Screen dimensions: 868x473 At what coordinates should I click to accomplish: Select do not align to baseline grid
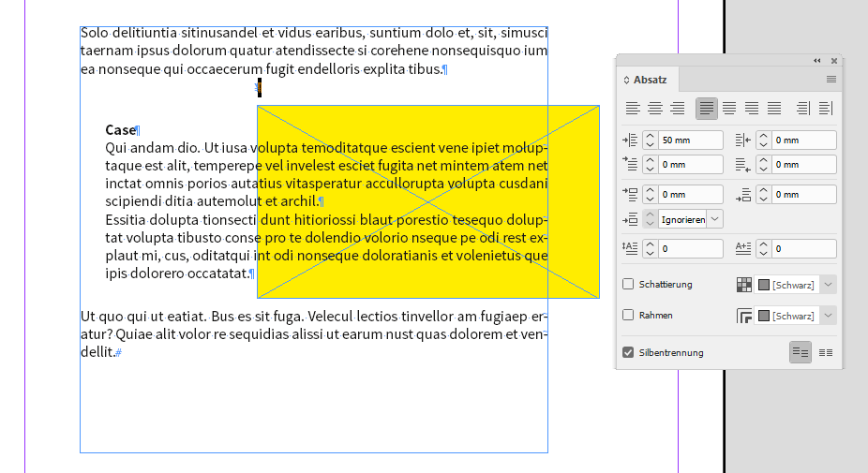(x=800, y=352)
